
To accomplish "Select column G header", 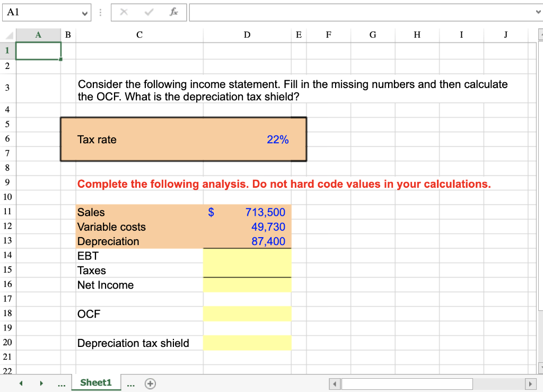I will (x=373, y=34).
